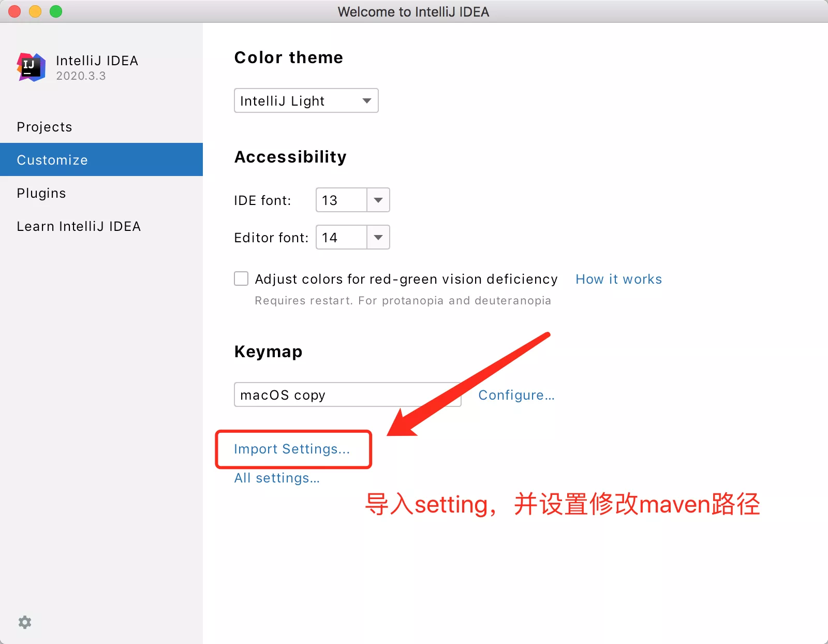The width and height of the screenshot is (828, 644).
Task: Expand the Editor font size dropdown arrow
Action: pyautogui.click(x=378, y=237)
